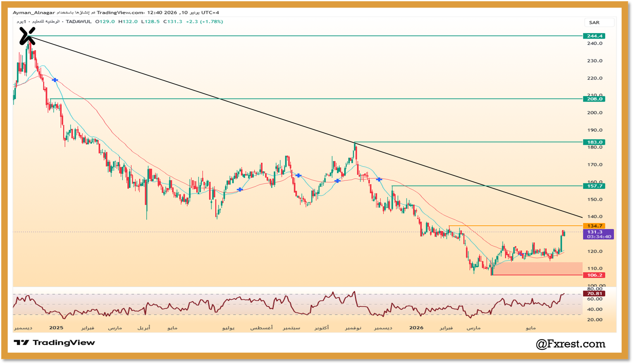
Task: Select the 244.4 price level label
Action: pos(594,36)
